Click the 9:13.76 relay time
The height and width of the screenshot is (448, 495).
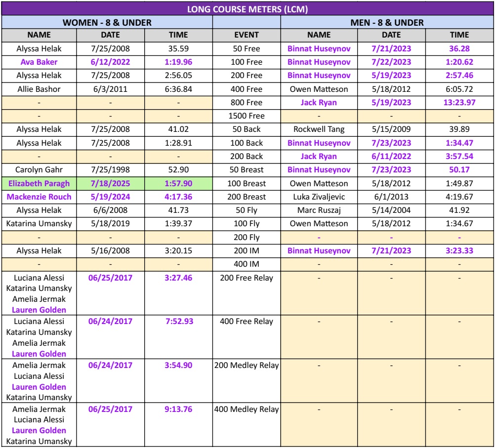tap(178, 409)
